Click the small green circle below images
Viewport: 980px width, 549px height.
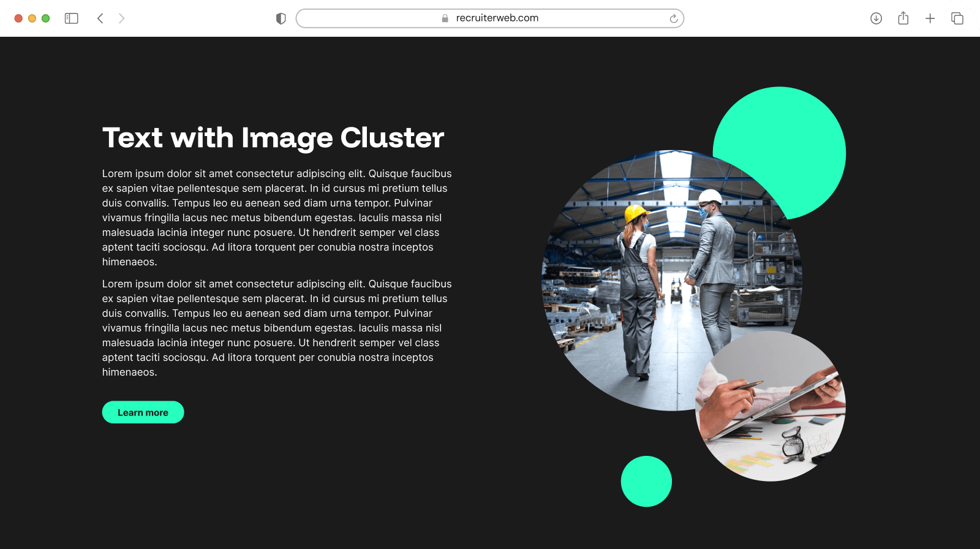coord(646,482)
